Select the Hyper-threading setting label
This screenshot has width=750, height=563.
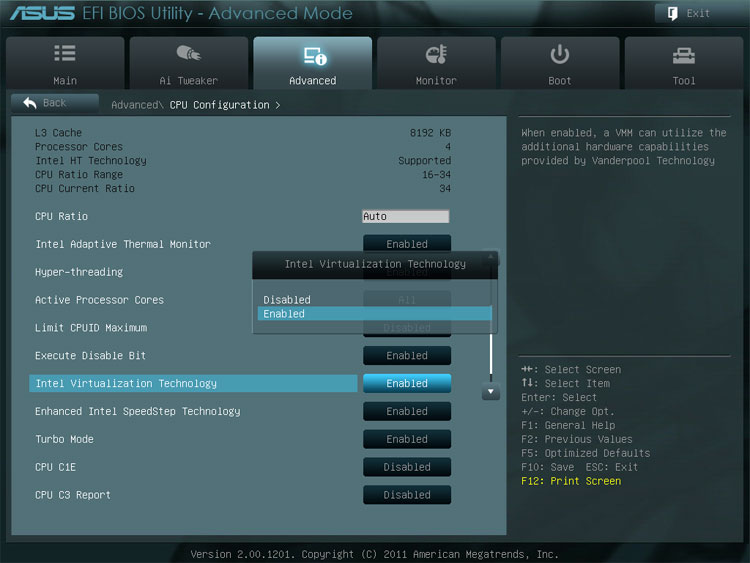tap(79, 272)
